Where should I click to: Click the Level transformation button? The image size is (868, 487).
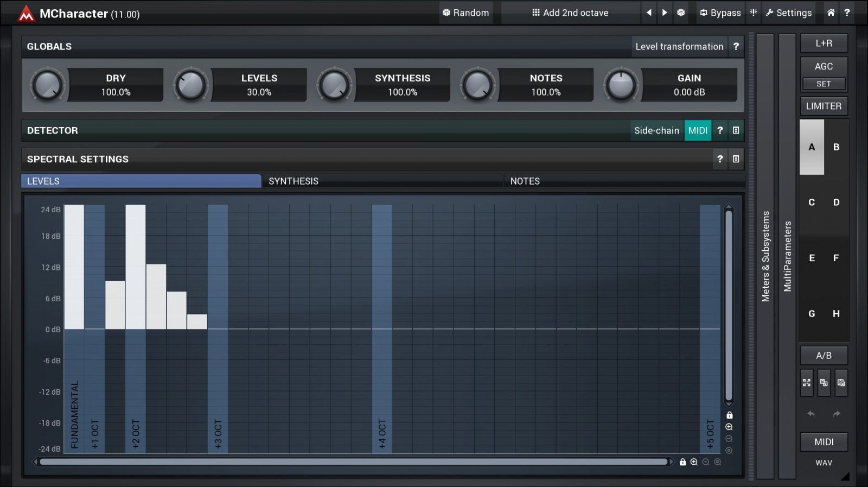tap(679, 47)
